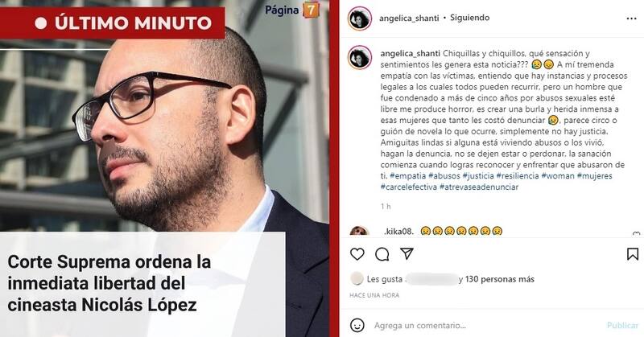The image size is (644, 337).
Task: Click the Página 7 logo on the image
Action: pyautogui.click(x=292, y=10)
